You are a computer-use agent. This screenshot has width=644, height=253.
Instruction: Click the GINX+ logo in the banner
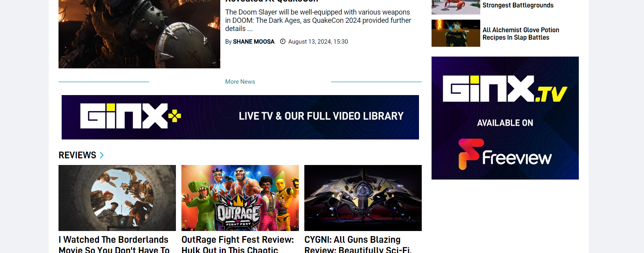tap(124, 116)
